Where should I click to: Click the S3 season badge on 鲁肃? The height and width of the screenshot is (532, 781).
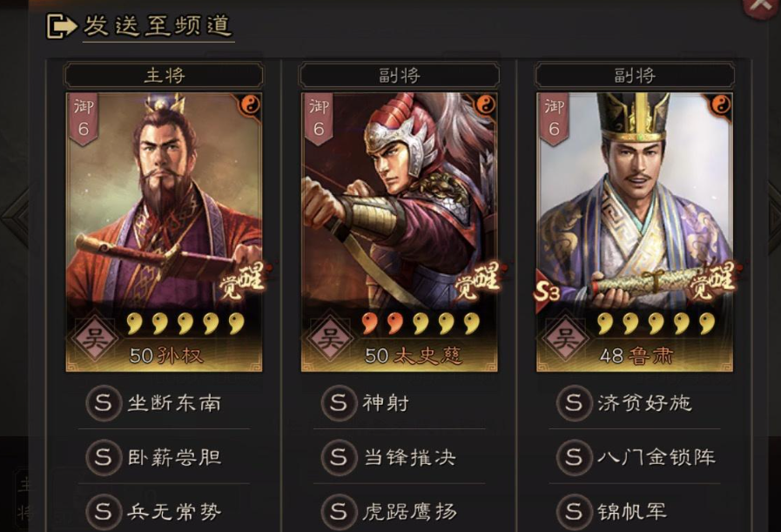click(547, 293)
